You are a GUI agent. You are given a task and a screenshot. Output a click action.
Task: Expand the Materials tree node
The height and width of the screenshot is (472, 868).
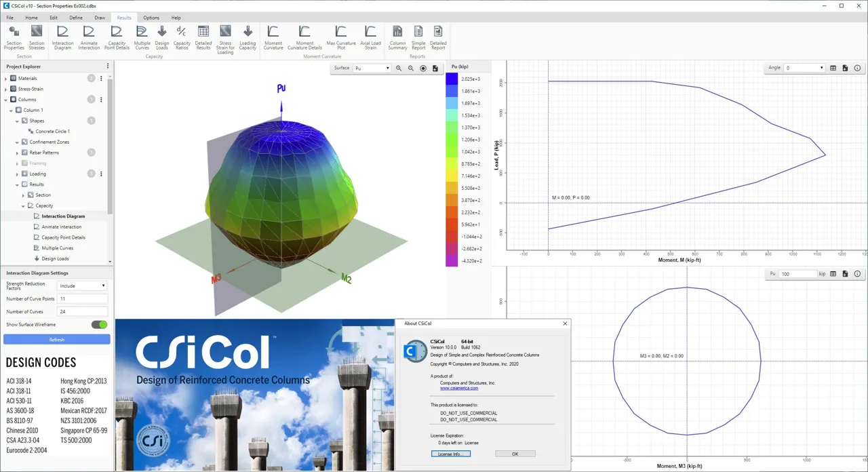pos(6,79)
